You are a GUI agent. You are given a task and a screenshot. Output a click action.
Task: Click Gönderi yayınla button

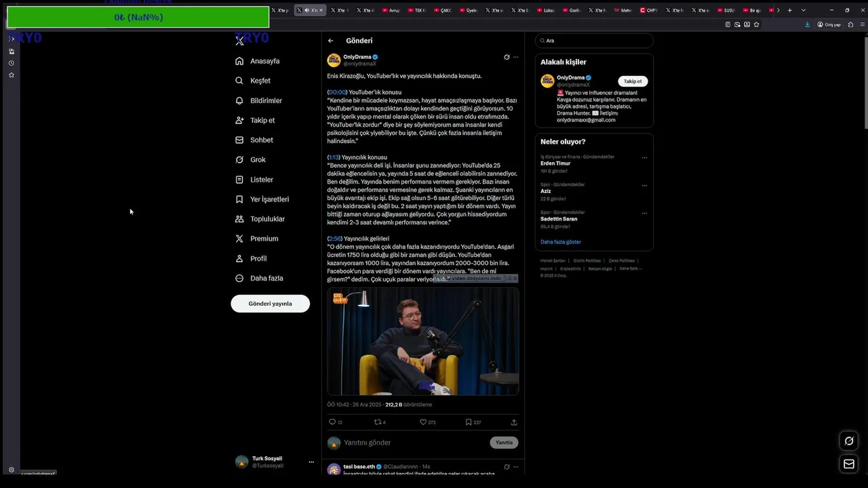pos(270,304)
